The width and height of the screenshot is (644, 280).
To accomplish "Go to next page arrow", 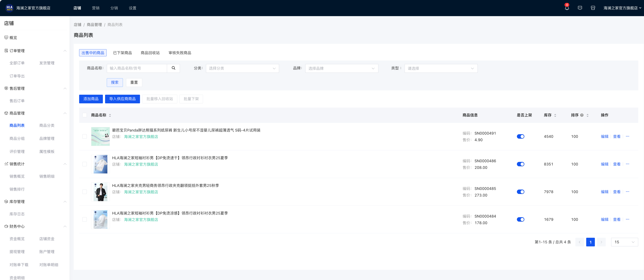I will click(601, 242).
